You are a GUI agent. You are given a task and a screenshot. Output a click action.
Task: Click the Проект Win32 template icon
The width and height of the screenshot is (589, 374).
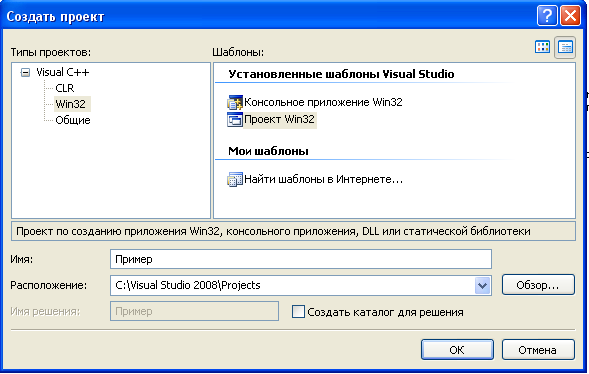(235, 120)
